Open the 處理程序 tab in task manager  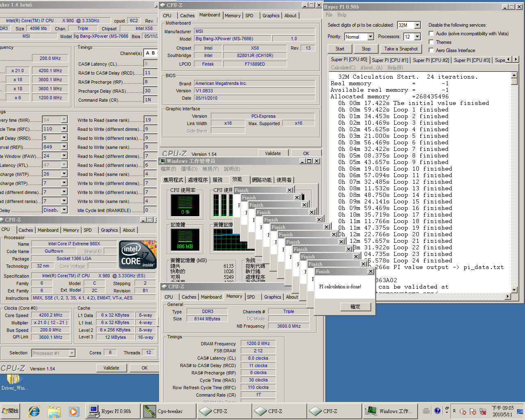coord(198,180)
